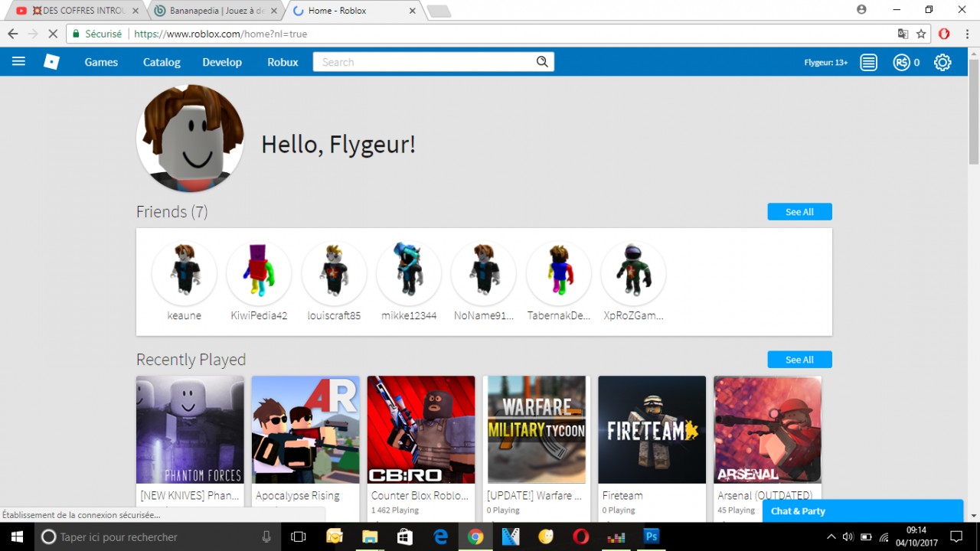Screen dimensions: 980x551
Task: Click the Flygeur profile avatar picture
Action: point(190,139)
